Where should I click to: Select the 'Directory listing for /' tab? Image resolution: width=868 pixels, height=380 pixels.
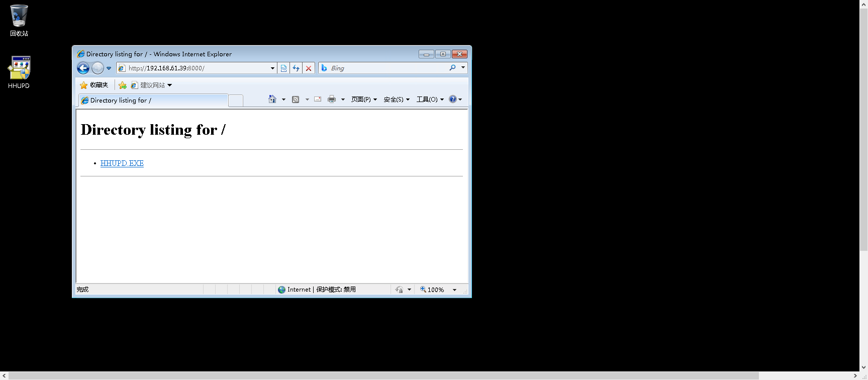coord(153,100)
